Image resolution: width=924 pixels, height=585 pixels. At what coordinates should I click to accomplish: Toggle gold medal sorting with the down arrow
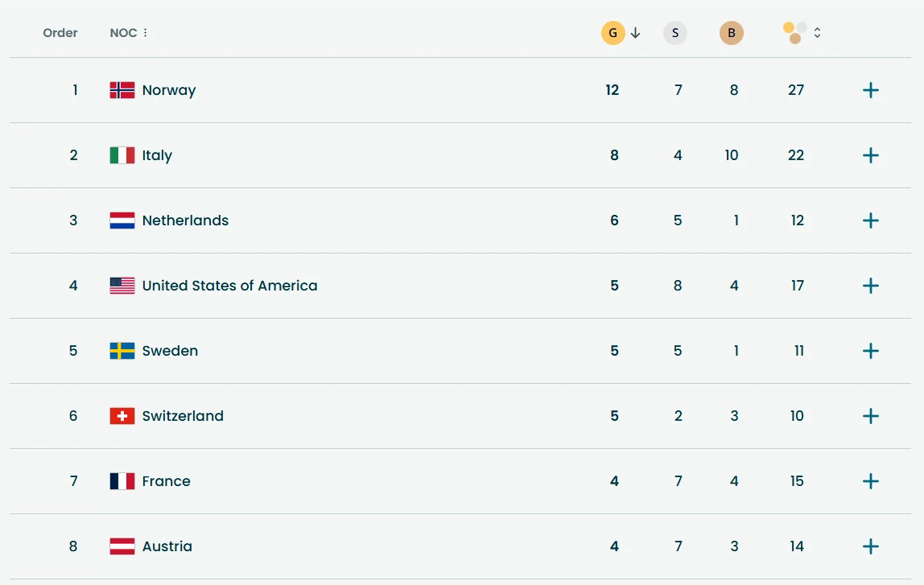(x=635, y=32)
